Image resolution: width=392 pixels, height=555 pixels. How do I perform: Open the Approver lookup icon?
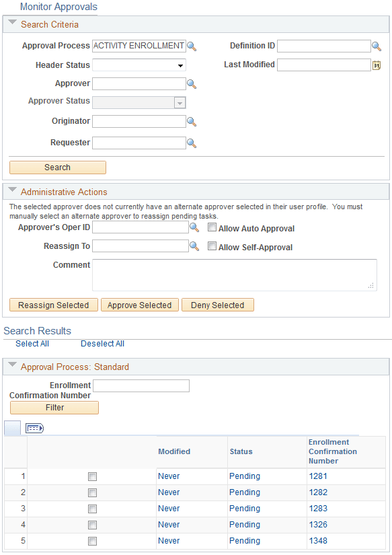click(x=192, y=83)
